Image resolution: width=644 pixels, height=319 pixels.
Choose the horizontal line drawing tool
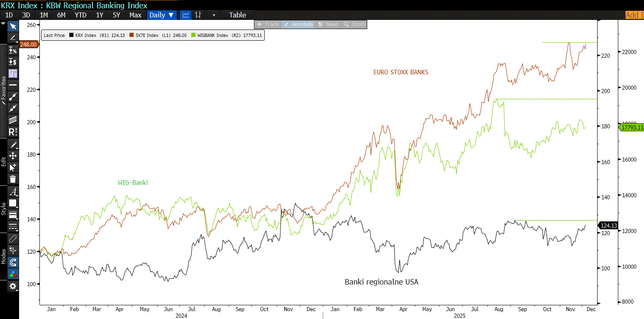coord(13,85)
